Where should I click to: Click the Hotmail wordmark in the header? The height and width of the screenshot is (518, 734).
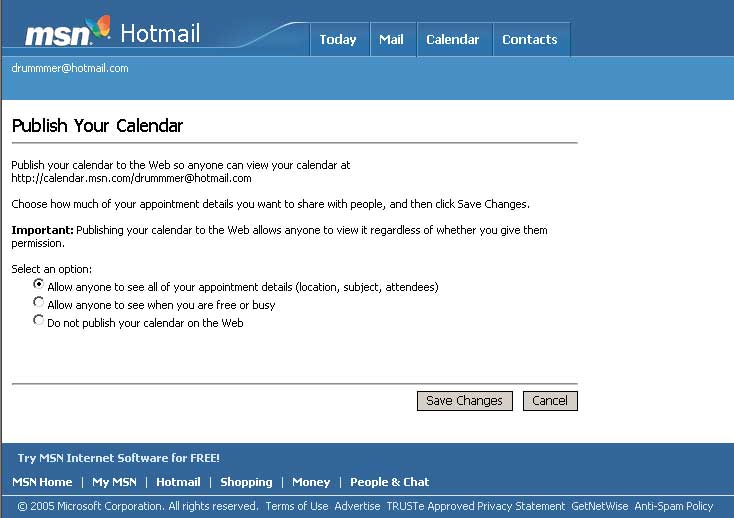coord(160,33)
